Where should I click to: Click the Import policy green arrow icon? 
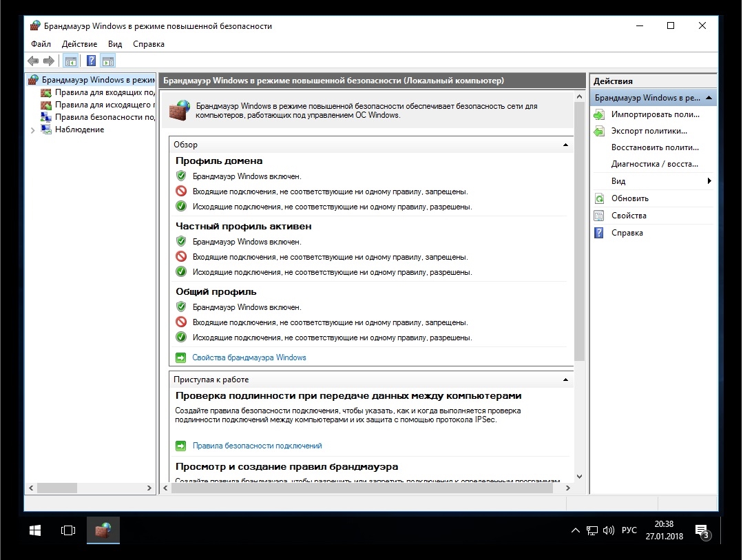coord(599,114)
